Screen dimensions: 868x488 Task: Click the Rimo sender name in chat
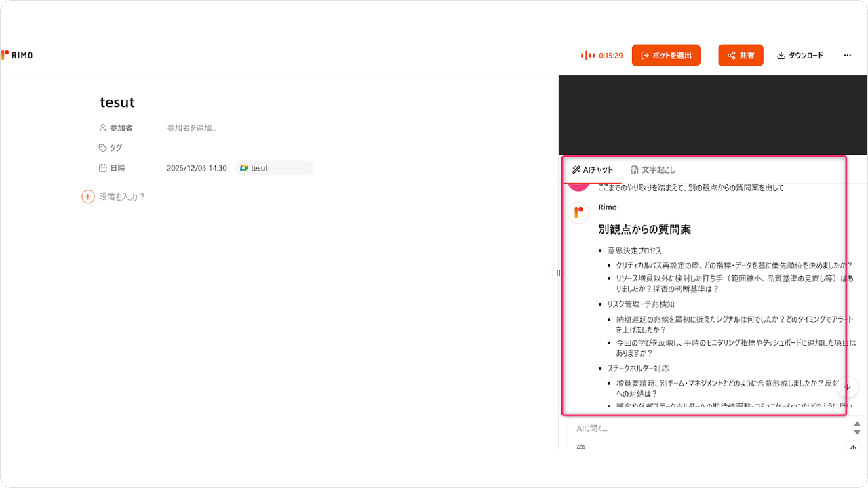(608, 207)
